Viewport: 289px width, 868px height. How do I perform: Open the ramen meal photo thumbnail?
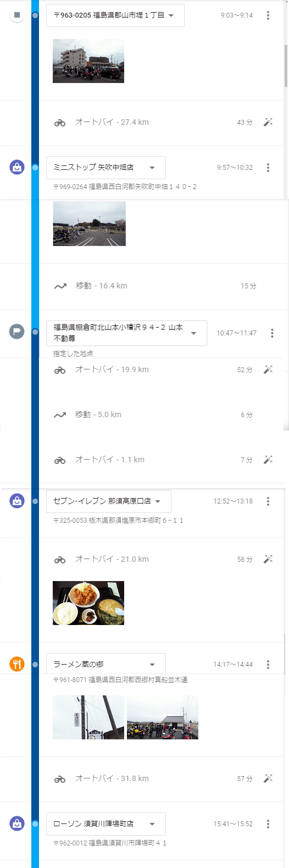coord(88,603)
